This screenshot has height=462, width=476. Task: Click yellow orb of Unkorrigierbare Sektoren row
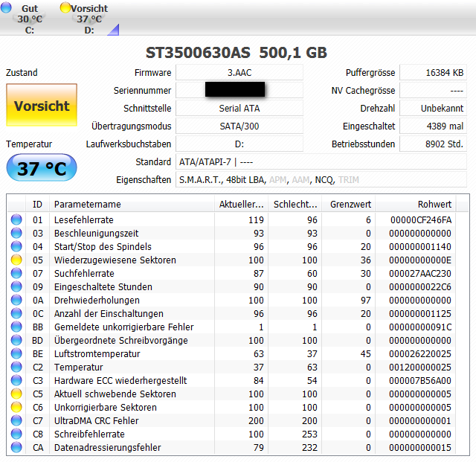tap(16, 407)
